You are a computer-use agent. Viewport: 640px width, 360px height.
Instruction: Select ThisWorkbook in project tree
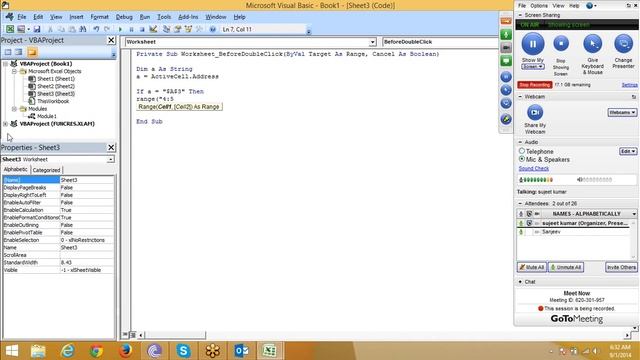coord(53,101)
